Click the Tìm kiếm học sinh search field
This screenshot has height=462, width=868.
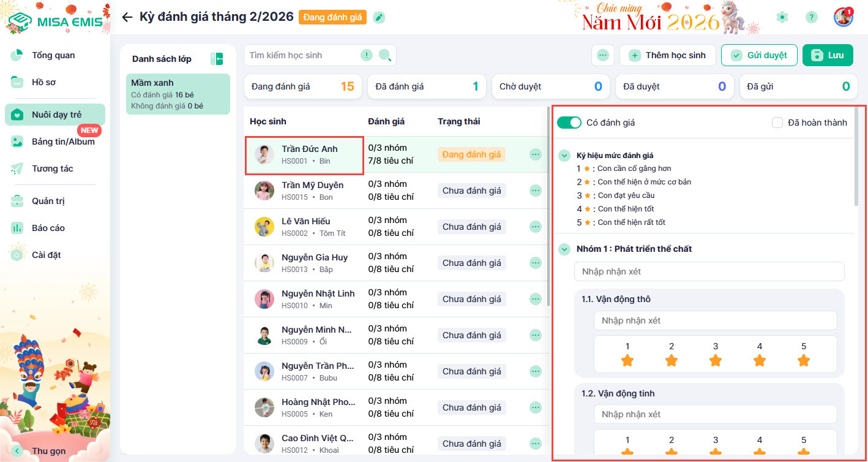(x=303, y=55)
